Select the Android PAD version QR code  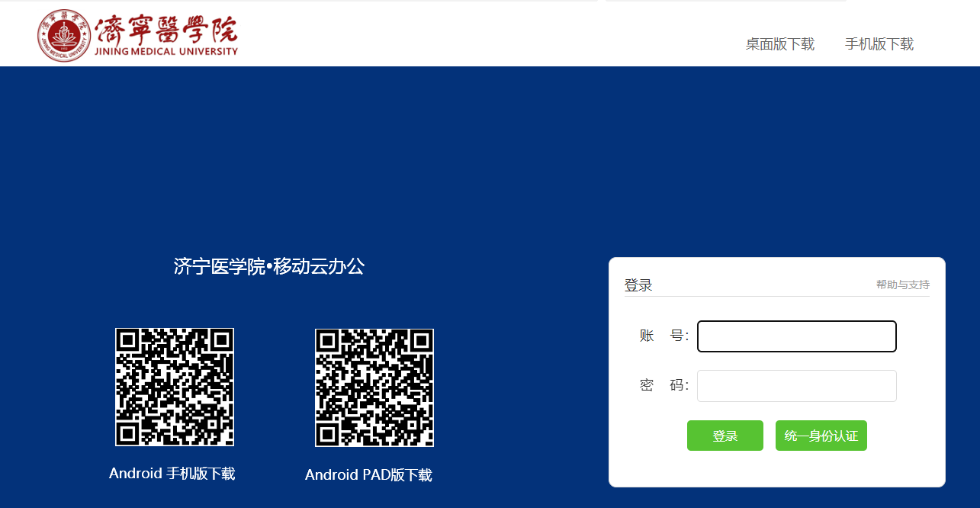pos(374,387)
